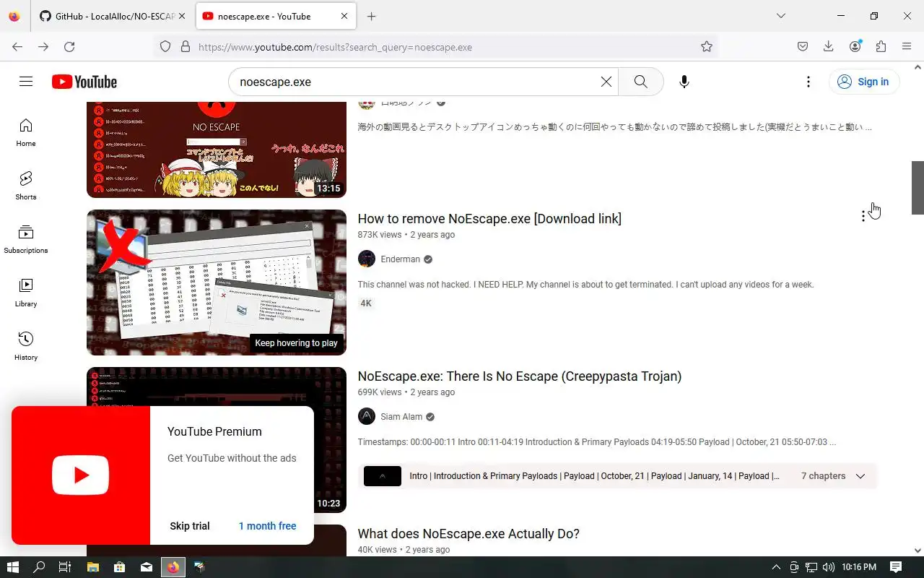
Task: Click the magnifier search button
Action: (641, 82)
